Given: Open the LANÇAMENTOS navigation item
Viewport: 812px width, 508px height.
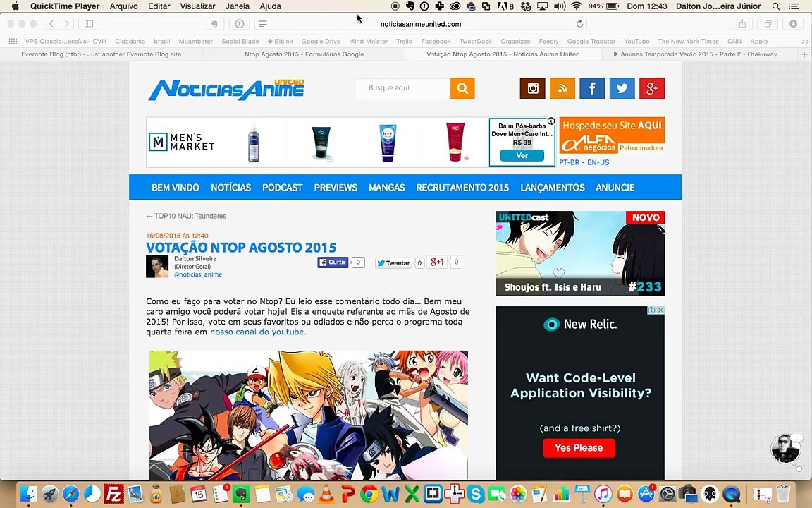Looking at the screenshot, I should pyautogui.click(x=553, y=188).
